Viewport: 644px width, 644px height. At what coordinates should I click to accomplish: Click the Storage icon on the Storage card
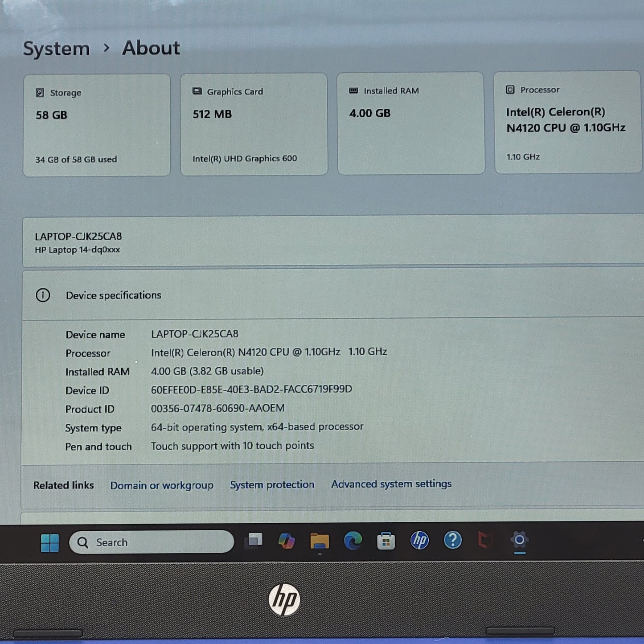point(40,92)
